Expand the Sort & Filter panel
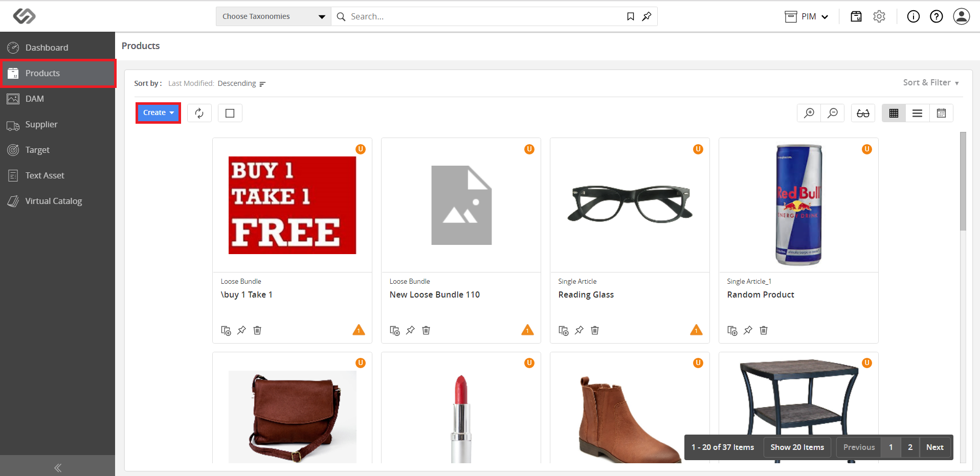Screen dimensions: 980x476 click(x=931, y=82)
